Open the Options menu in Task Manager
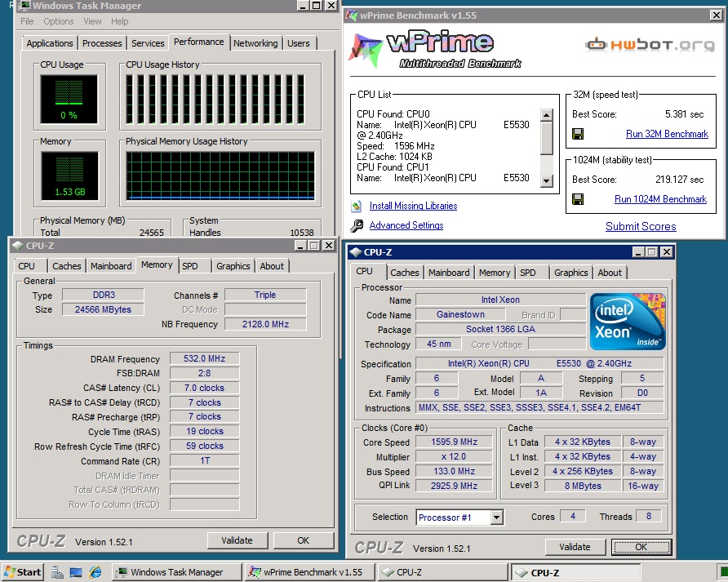728x582 pixels. [x=59, y=21]
